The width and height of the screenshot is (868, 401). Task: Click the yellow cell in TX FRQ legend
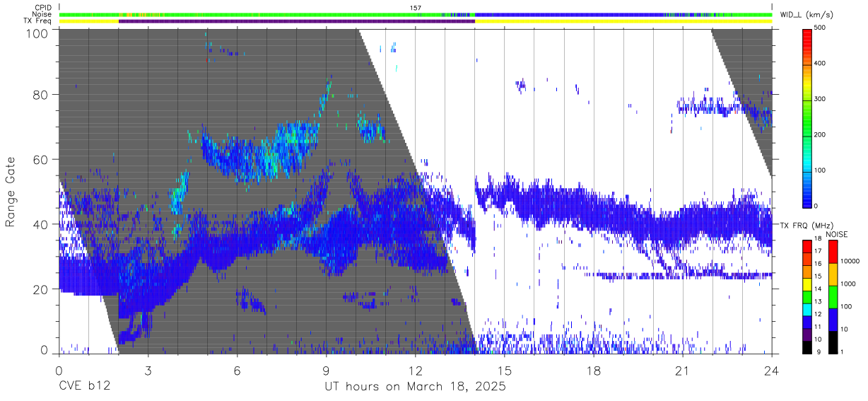(807, 283)
